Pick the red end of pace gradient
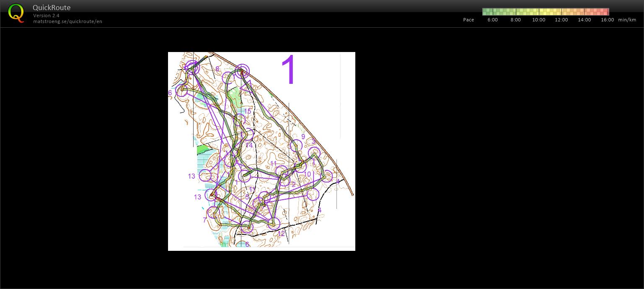 click(x=605, y=12)
